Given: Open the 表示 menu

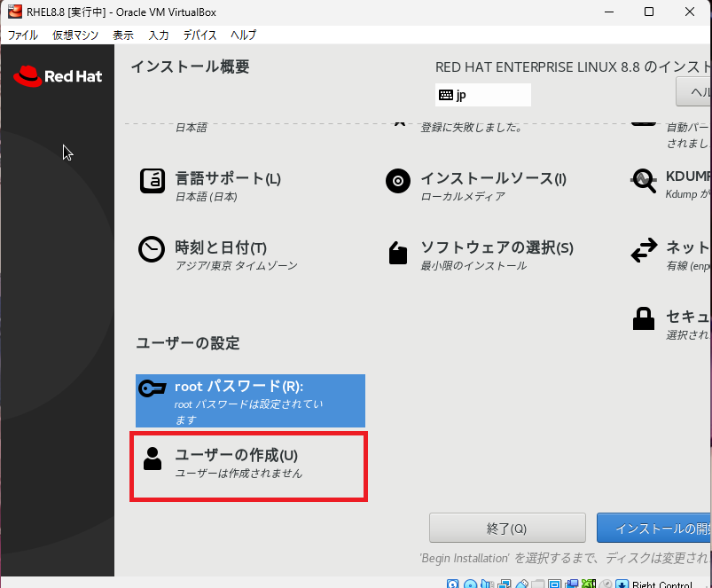Looking at the screenshot, I should (x=123, y=35).
